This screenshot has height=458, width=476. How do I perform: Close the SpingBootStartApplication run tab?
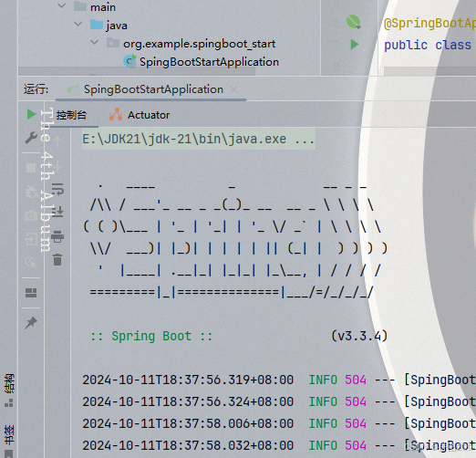click(233, 89)
